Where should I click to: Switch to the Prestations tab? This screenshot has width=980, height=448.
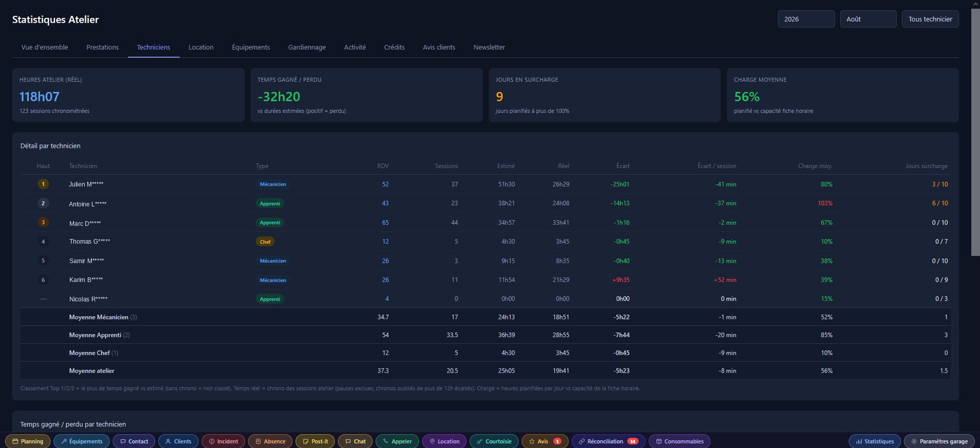[x=102, y=47]
